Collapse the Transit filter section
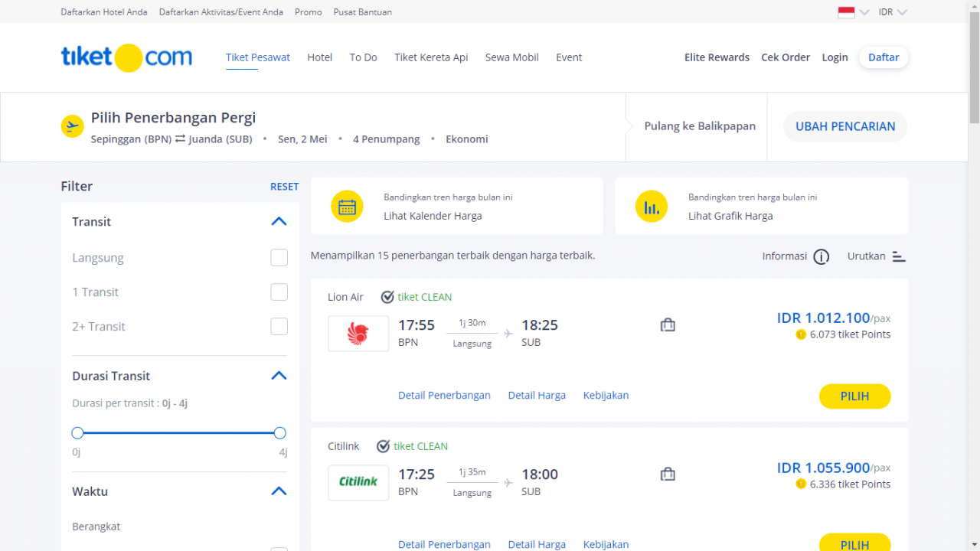Screen dimensions: 980x551 tap(279, 222)
